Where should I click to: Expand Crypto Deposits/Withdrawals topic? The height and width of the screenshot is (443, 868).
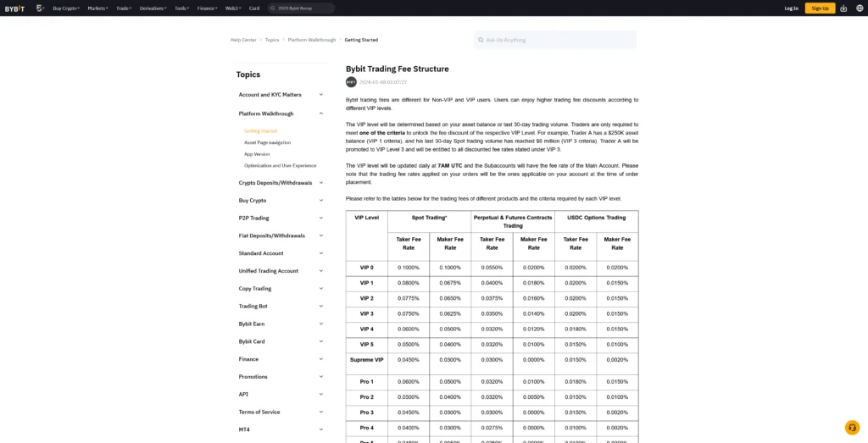point(281,182)
